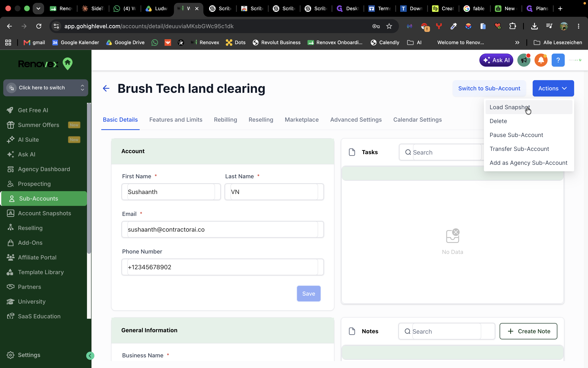This screenshot has width=588, height=368.
Task: Click Phone Number input field
Action: 223,267
